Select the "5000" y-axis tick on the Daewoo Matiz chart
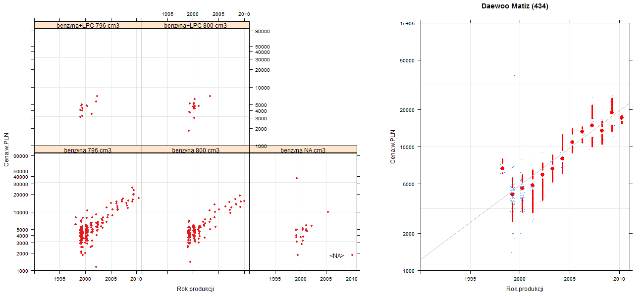644x297 pixels. pos(409,184)
